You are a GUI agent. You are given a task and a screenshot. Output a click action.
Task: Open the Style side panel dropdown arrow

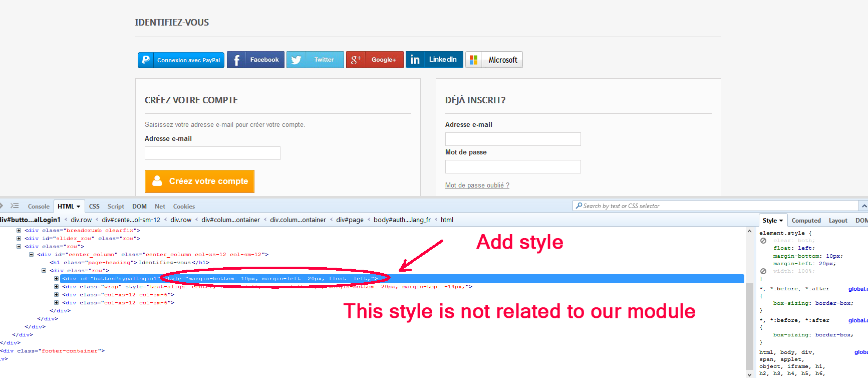click(x=781, y=221)
